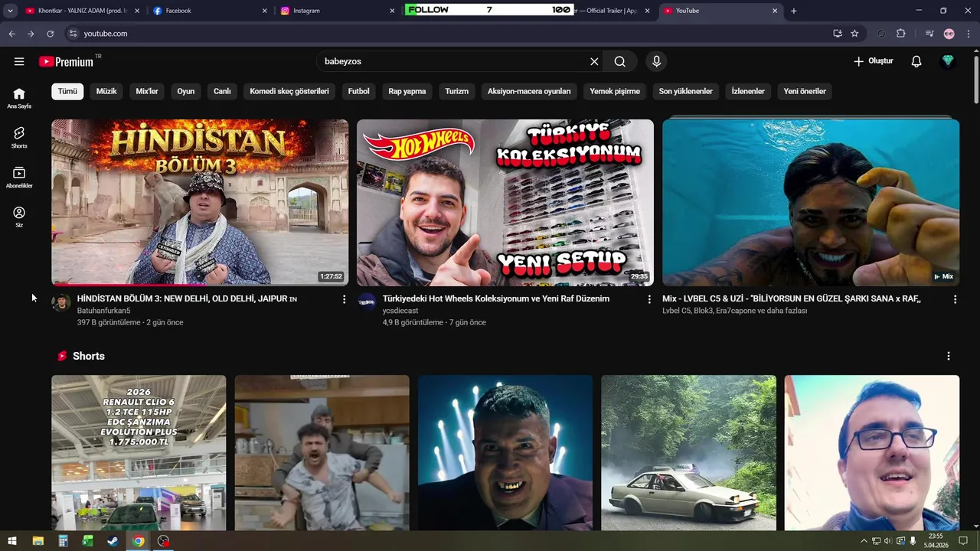Screen dimensions: 980x551
Task: Select the Rap yapma chip
Action: click(407, 91)
